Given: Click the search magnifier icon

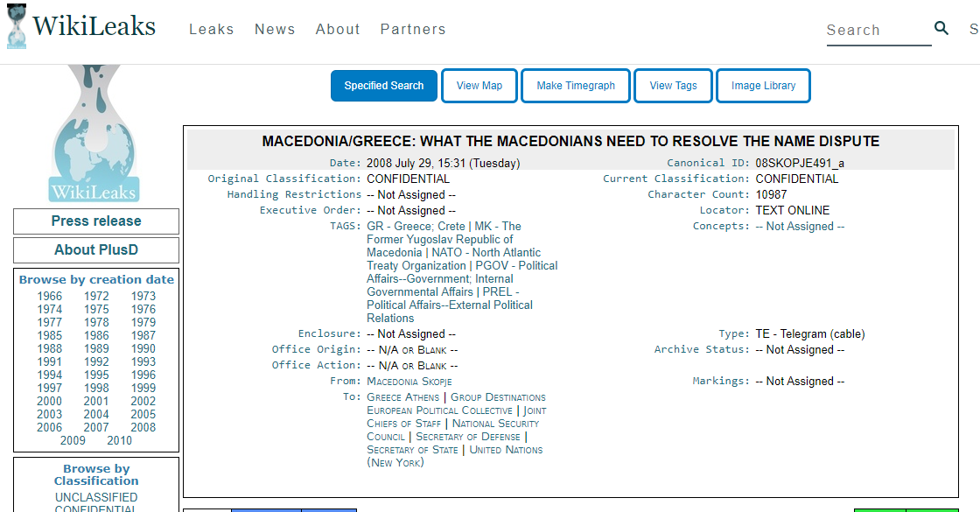Looking at the screenshot, I should pos(941,28).
